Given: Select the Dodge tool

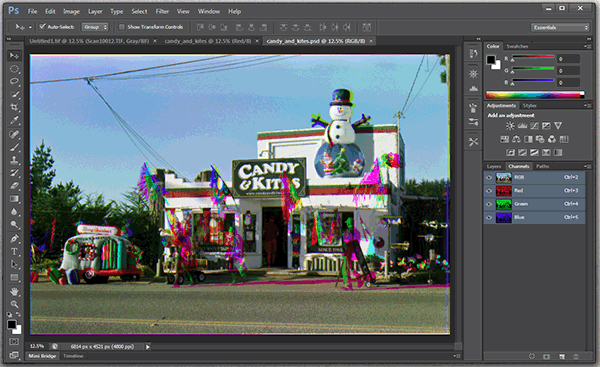Looking at the screenshot, I should click(x=14, y=225).
